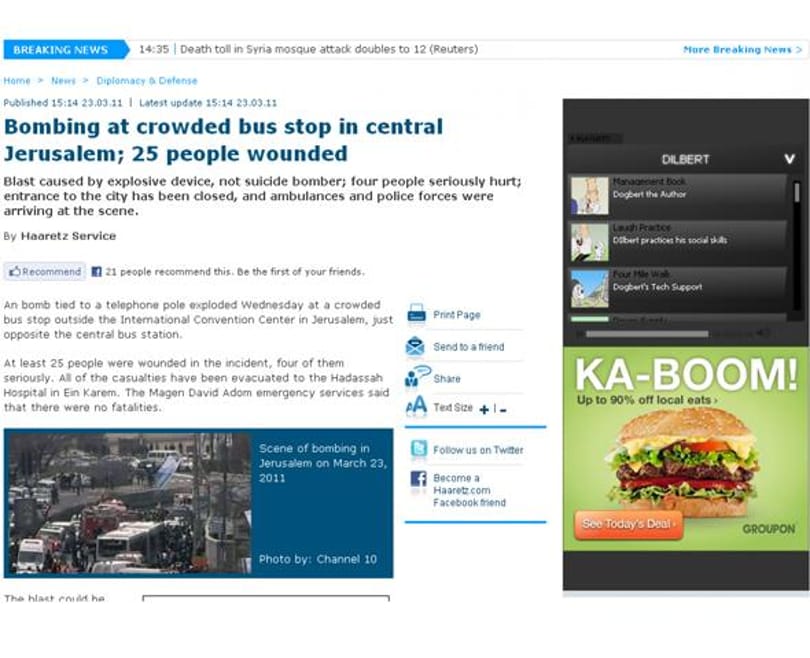Select Dogbert the Author comic thumbnail

[589, 196]
